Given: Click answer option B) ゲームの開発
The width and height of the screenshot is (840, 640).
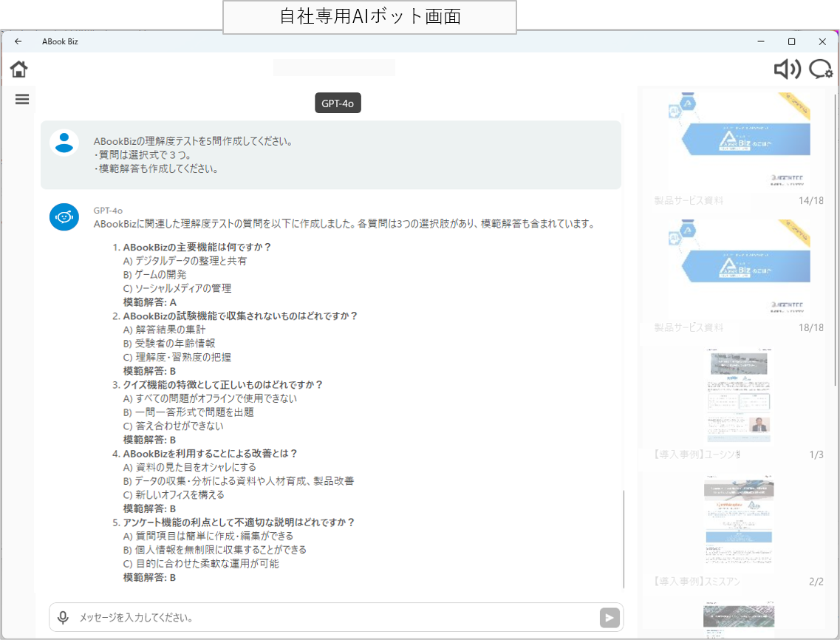Looking at the screenshot, I should (155, 274).
